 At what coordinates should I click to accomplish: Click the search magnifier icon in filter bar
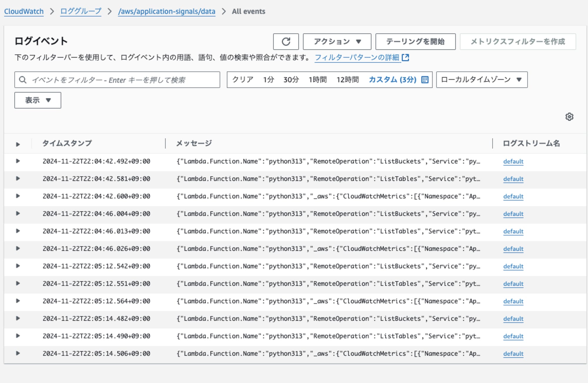click(x=23, y=80)
